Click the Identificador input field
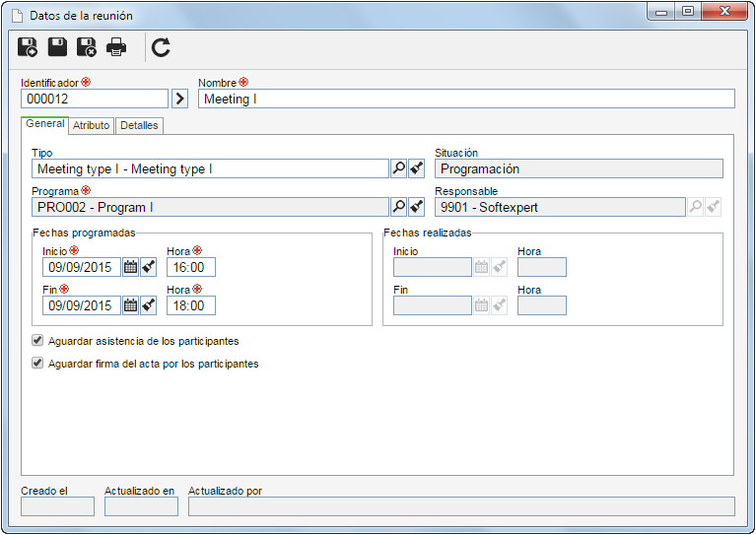The height and width of the screenshot is (535, 756). click(95, 99)
